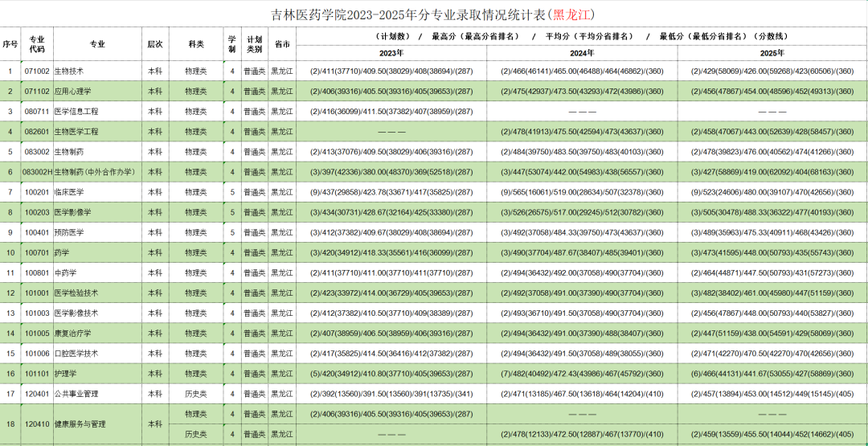Click the 2023 data cell for 护理学

tap(391, 374)
